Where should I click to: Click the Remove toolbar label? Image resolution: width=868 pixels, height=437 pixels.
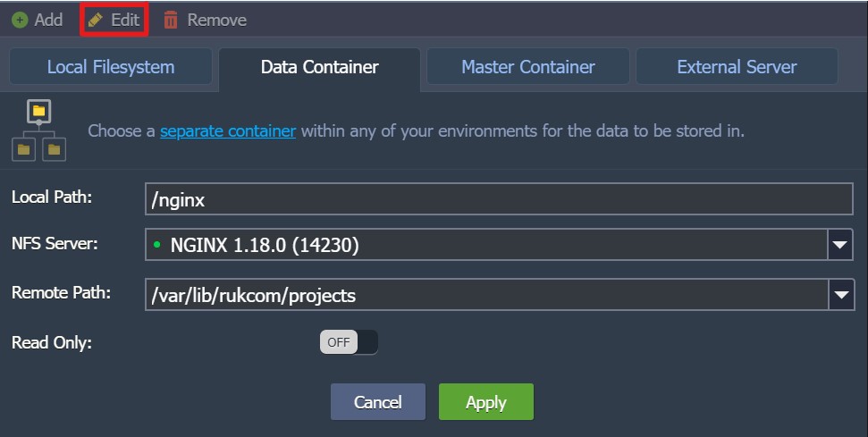(217, 20)
